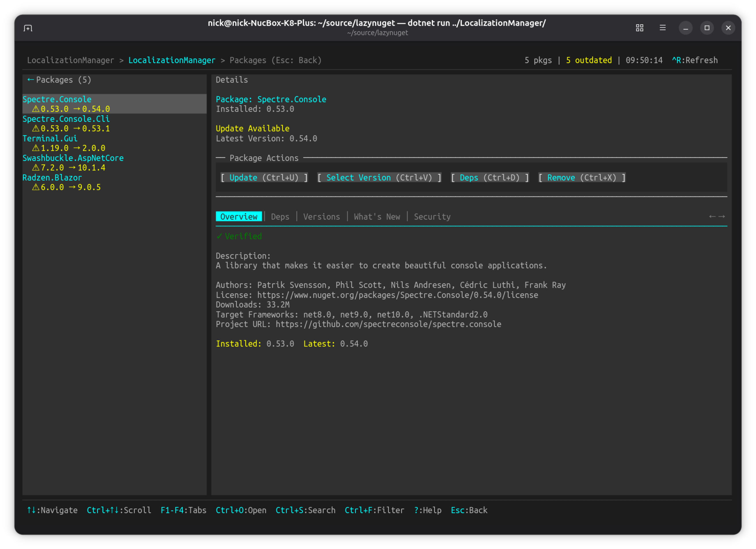Viewport: 756px width, 549px height.
Task: Select the Swashbuckle.AspNetCore package
Action: coord(73,158)
